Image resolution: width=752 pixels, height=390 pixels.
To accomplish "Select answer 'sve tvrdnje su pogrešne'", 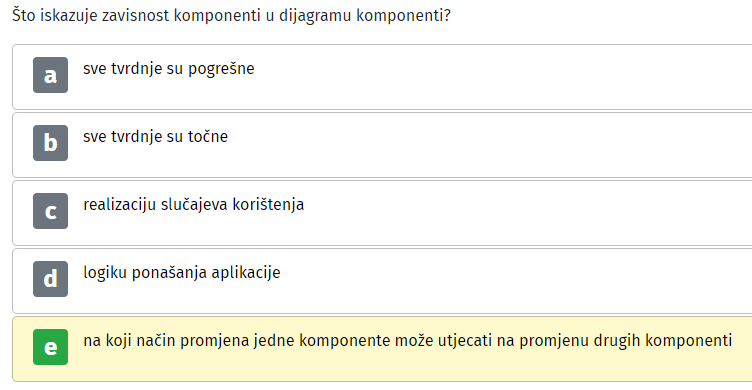I will (x=169, y=69).
